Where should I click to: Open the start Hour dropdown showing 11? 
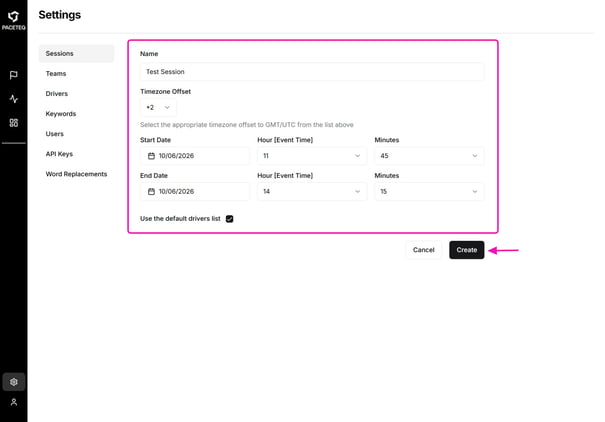tap(312, 156)
